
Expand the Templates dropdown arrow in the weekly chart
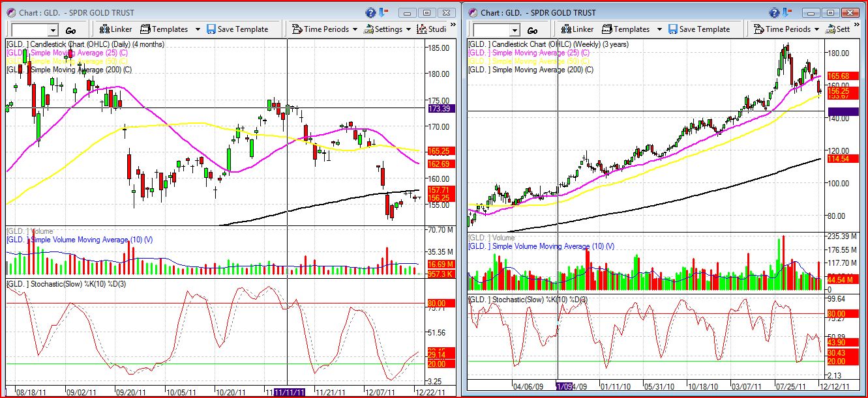[659, 29]
